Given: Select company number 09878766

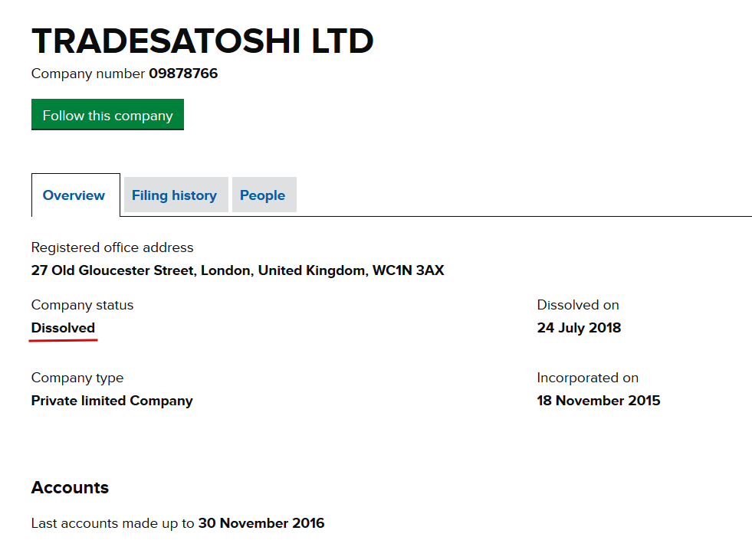Looking at the screenshot, I should 183,74.
